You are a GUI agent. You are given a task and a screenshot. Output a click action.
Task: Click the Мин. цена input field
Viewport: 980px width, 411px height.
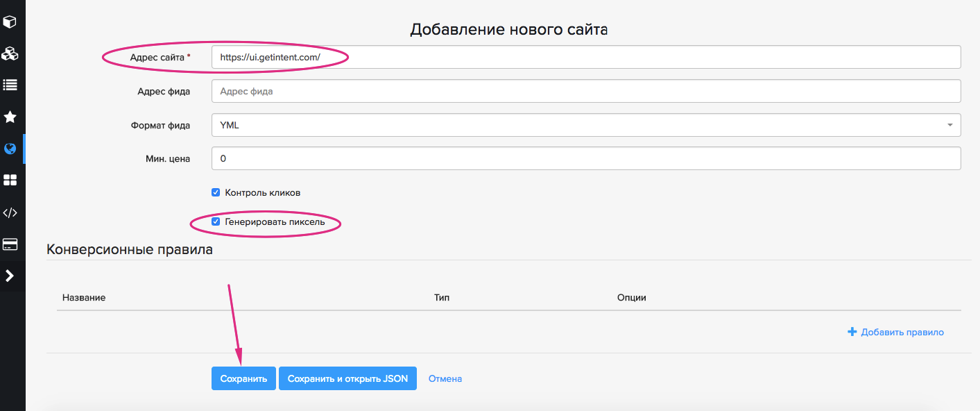[585, 158]
